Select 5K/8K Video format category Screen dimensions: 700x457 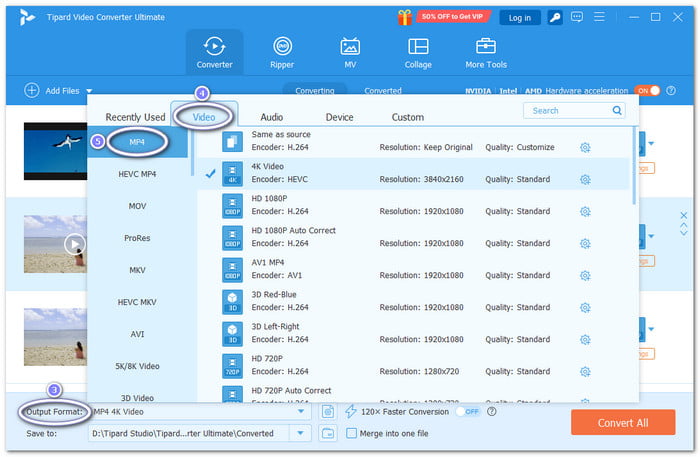point(138,366)
